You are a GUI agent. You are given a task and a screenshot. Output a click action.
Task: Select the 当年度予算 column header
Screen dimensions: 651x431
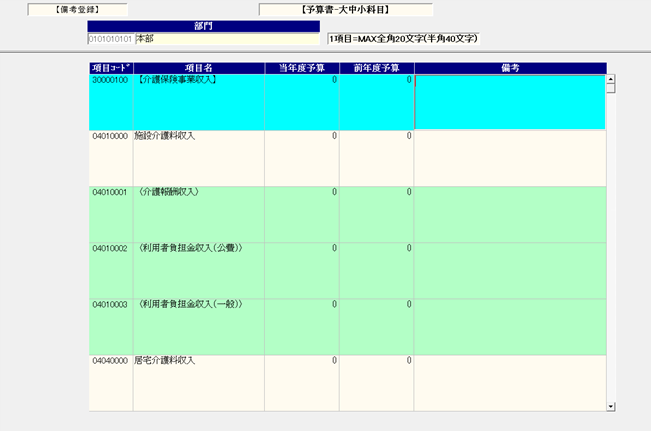point(302,68)
